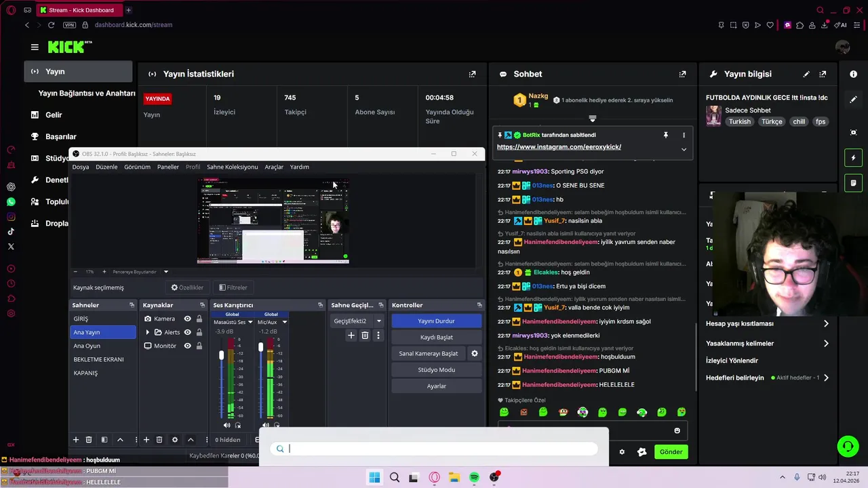Toggle lock on Kamera source
Viewport: 868px width, 488px height.
click(x=199, y=319)
